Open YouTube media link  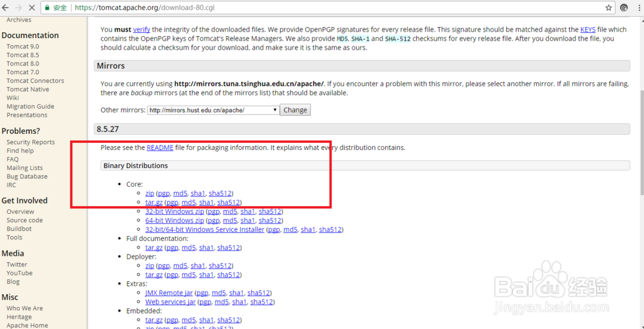(x=19, y=273)
